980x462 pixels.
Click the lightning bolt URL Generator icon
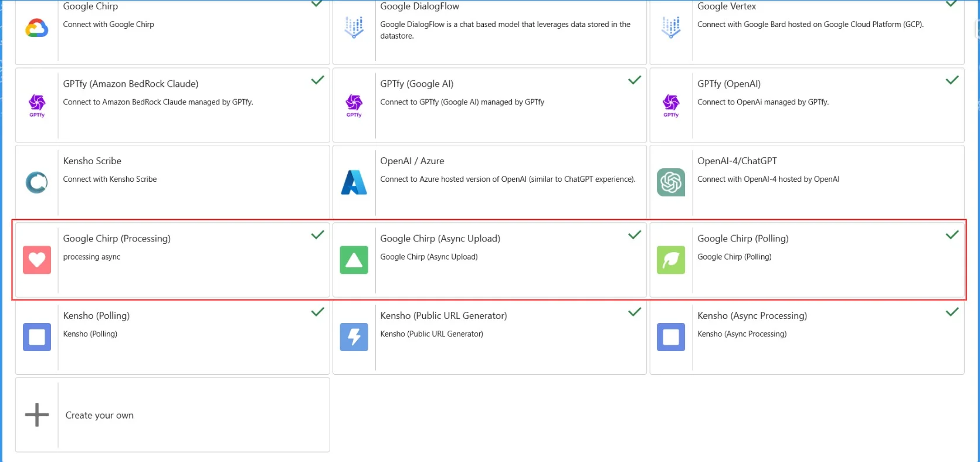(x=354, y=337)
